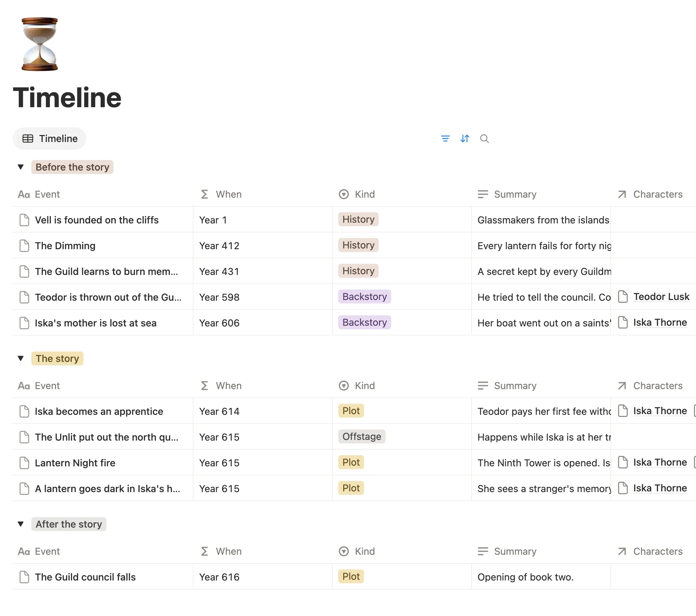Screen dimensions: 696x616
Task: Open the filter icon in view toolbar
Action: 445,139
